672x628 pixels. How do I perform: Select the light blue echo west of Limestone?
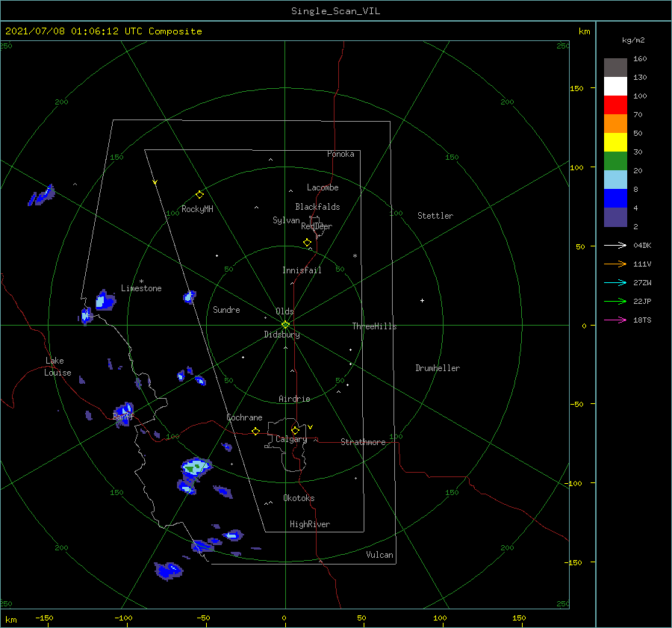[105, 300]
